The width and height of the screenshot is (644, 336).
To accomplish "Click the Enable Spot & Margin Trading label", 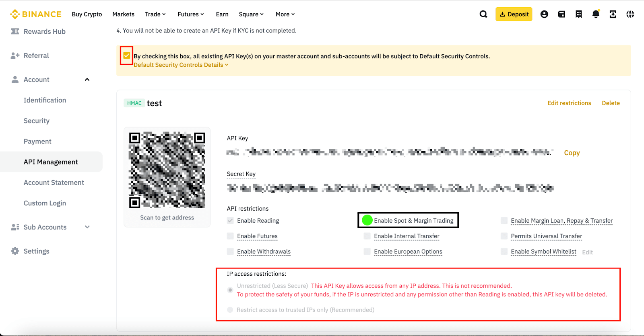I will (x=413, y=221).
